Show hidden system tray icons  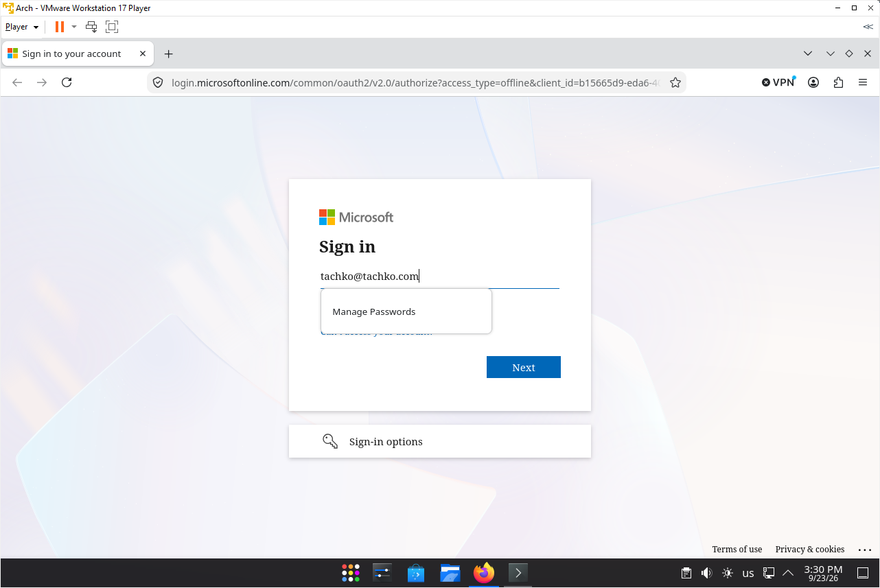[788, 573]
